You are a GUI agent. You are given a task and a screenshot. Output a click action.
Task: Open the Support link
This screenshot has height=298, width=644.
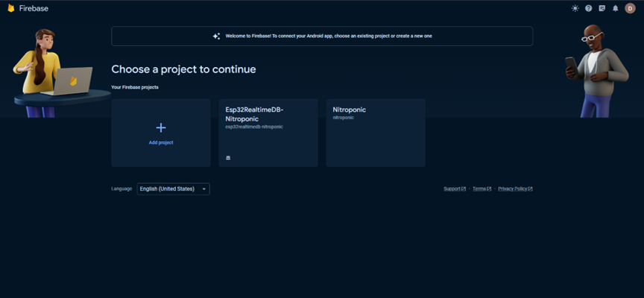click(x=455, y=188)
